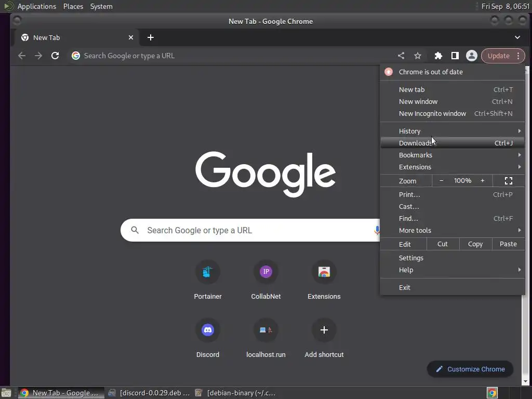Open a New Incognito window
Image resolution: width=532 pixels, height=399 pixels.
[453, 113]
